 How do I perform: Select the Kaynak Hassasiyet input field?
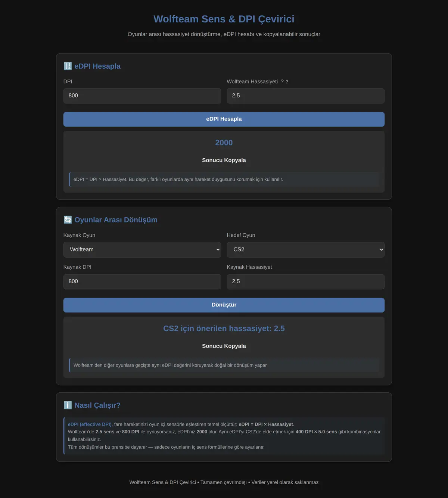(306, 282)
